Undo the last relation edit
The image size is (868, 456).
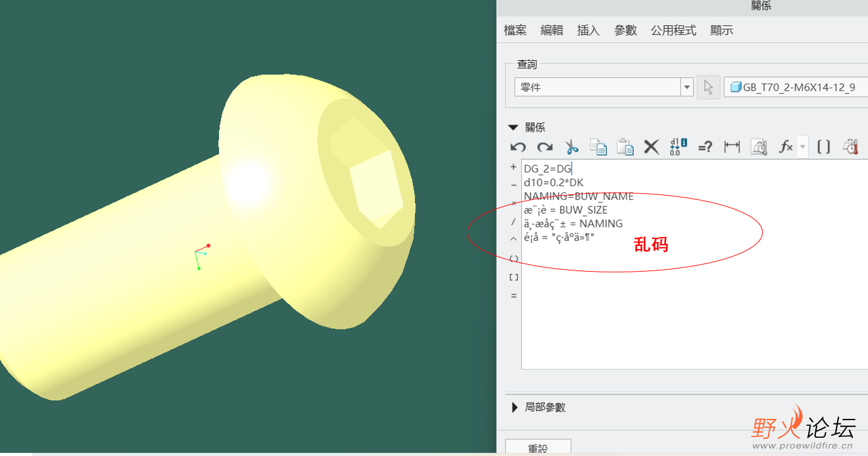pos(518,147)
